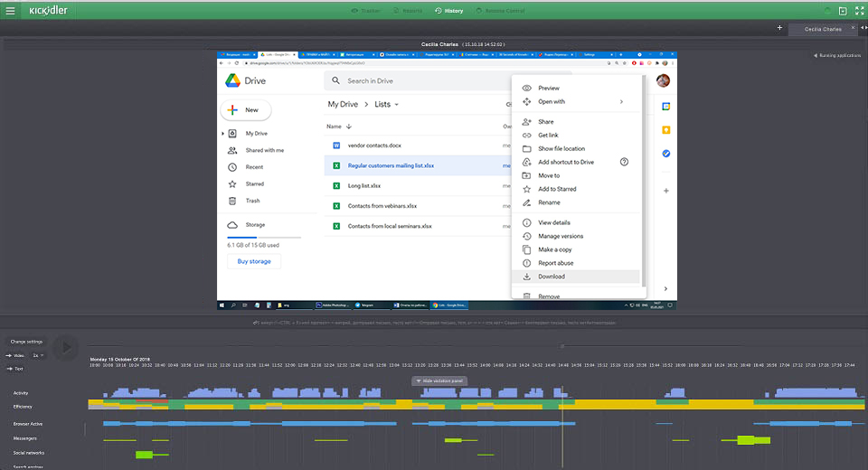Click the Change settings button
This screenshot has height=470, width=868.
pyautogui.click(x=26, y=342)
